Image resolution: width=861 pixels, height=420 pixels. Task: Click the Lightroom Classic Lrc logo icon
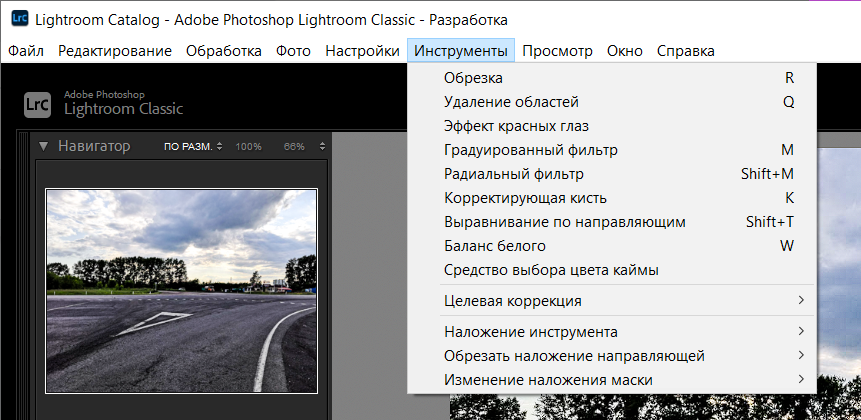coord(39,101)
